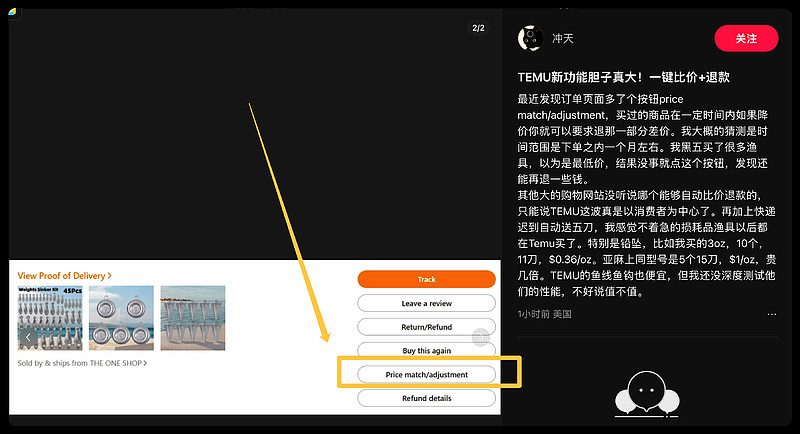Open the round sinkers product thumbnail
Image resolution: width=800 pixels, height=434 pixels.
tap(121, 318)
